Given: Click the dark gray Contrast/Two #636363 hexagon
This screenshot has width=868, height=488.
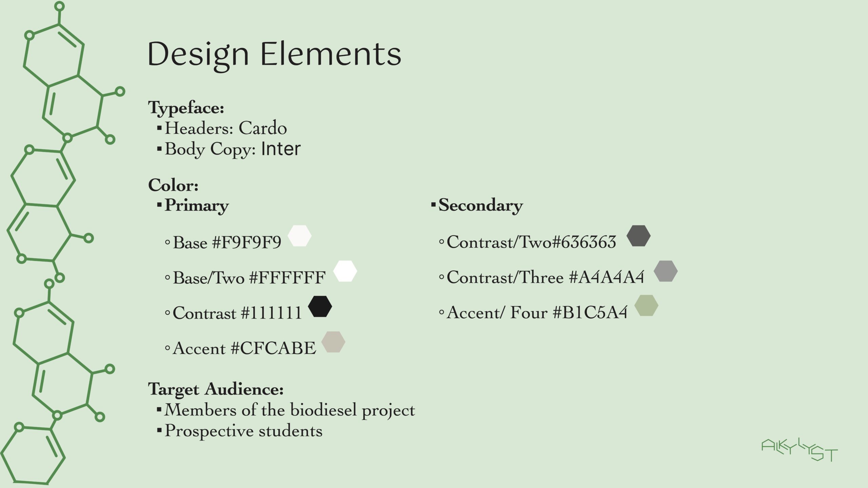Looking at the screenshot, I should 638,236.
